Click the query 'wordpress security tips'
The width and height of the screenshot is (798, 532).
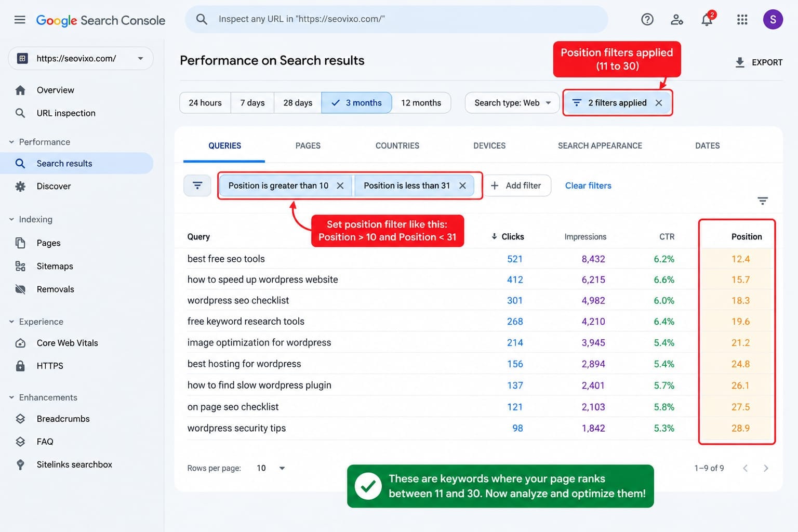236,428
